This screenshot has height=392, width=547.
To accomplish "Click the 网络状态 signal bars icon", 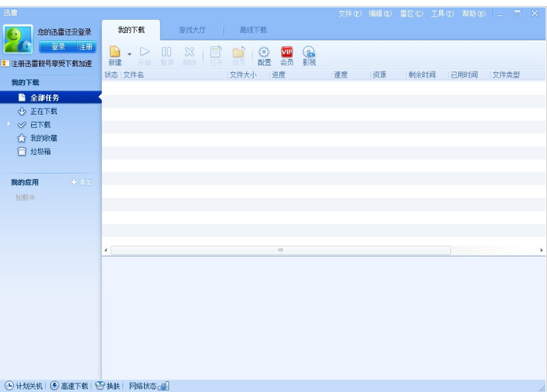I will pyautogui.click(x=164, y=386).
